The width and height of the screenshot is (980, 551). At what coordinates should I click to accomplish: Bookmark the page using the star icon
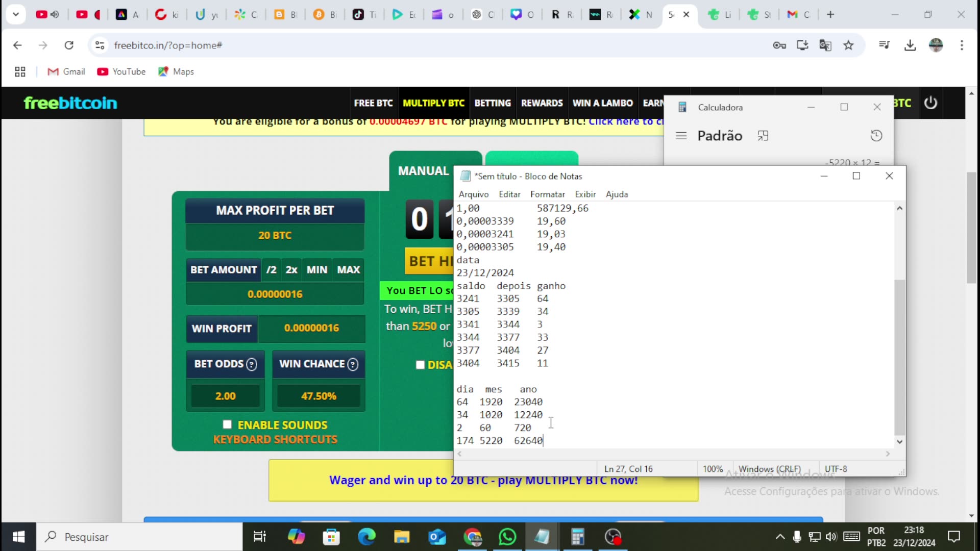[849, 45]
